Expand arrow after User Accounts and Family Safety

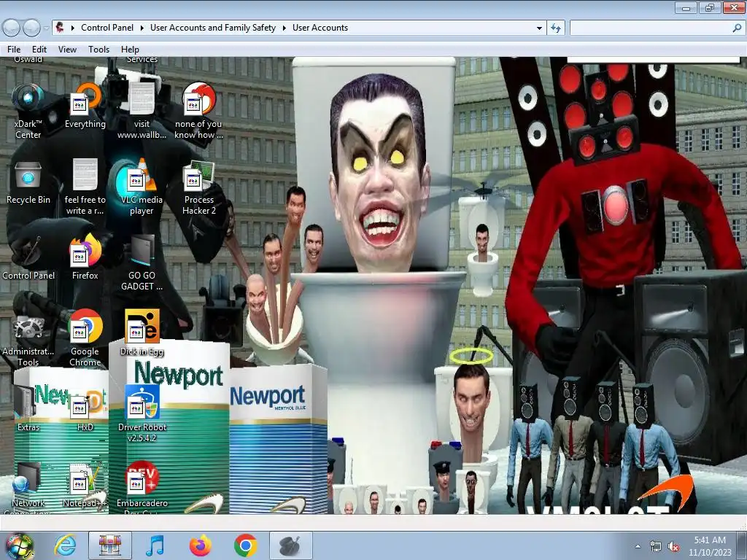(284, 28)
